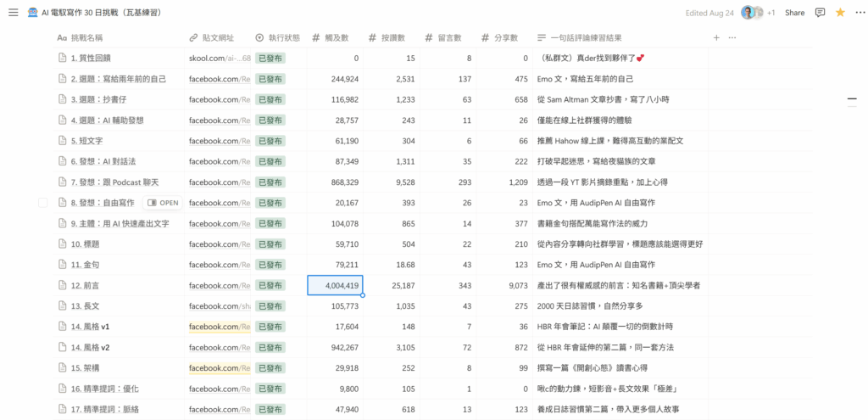Image resolution: width=868 pixels, height=420 pixels.
Task: Click the page title AI 電馭寫作 30 日挑戰
Action: click(x=102, y=13)
